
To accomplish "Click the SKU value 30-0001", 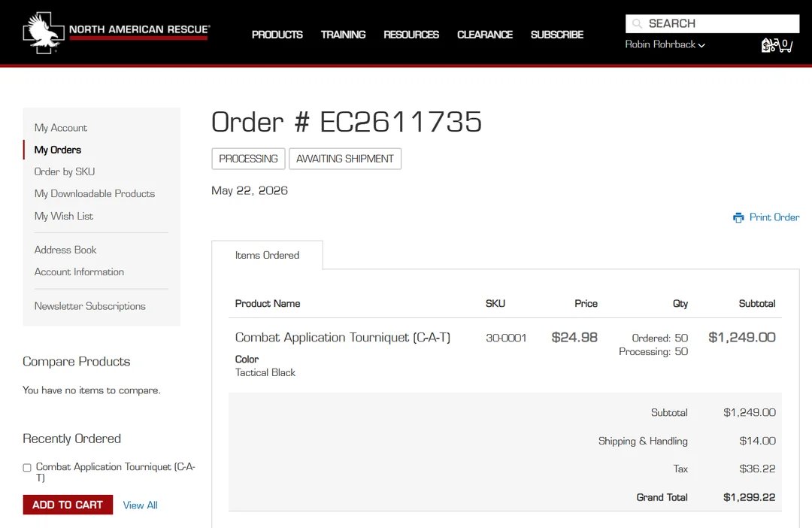I will [x=506, y=338].
